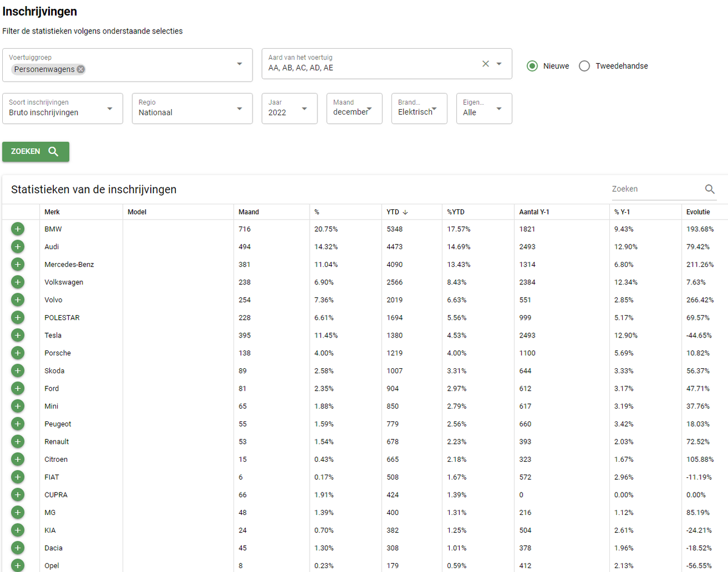
Task: Expand the Volvo row plus icon
Action: (18, 300)
